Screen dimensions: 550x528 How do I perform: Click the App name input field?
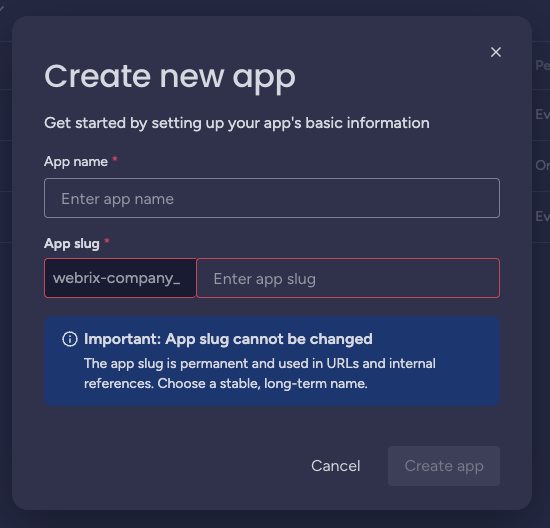click(272, 198)
